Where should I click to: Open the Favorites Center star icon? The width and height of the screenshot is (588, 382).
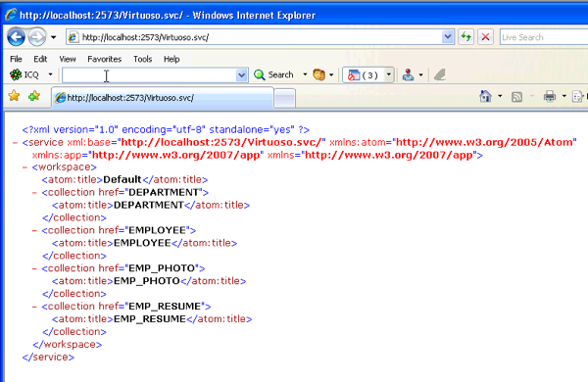[x=15, y=96]
